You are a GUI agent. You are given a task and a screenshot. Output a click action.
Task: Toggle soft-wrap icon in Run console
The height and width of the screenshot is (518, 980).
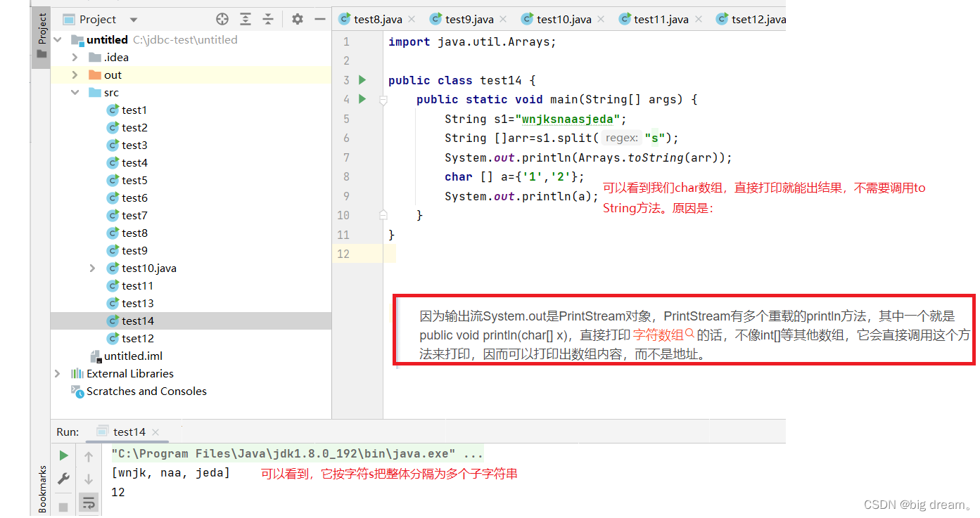(x=89, y=503)
